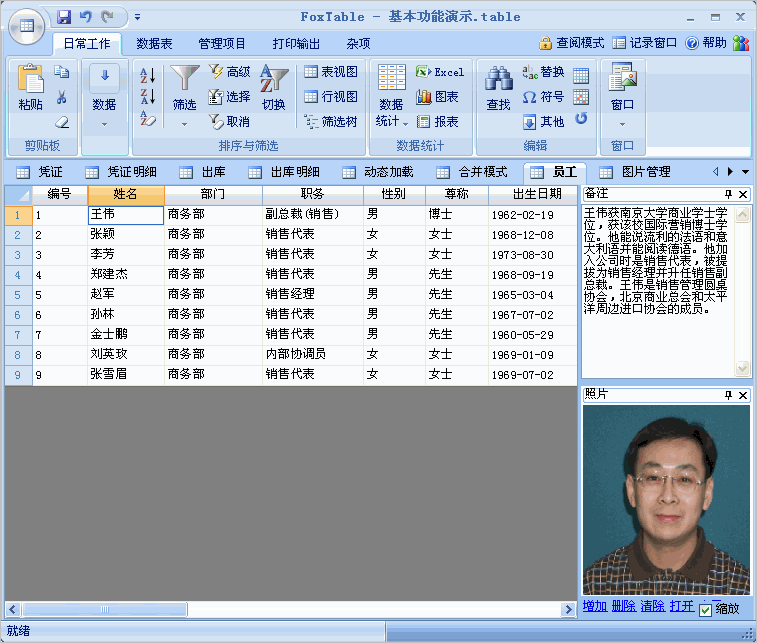Open the 出库明细 table tab
Viewport: 757px width, 643px height.
pyautogui.click(x=284, y=172)
